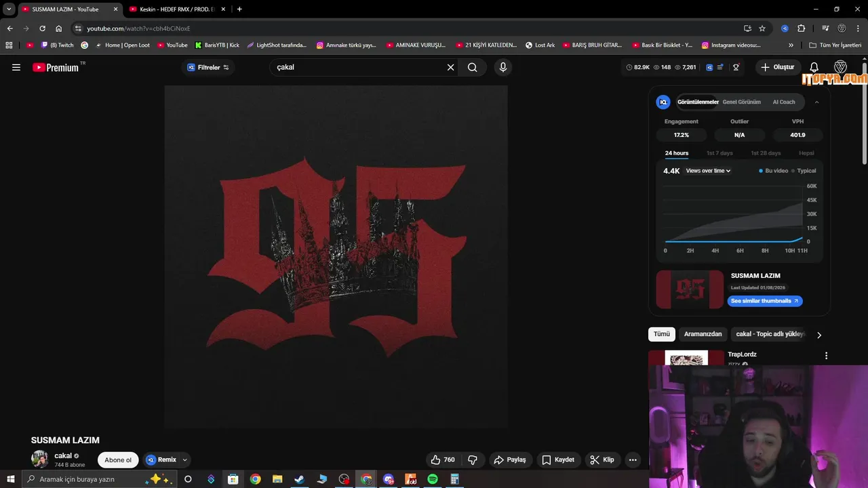Image resolution: width=868 pixels, height=488 pixels.
Task: Click Klip clip button
Action: tap(602, 460)
